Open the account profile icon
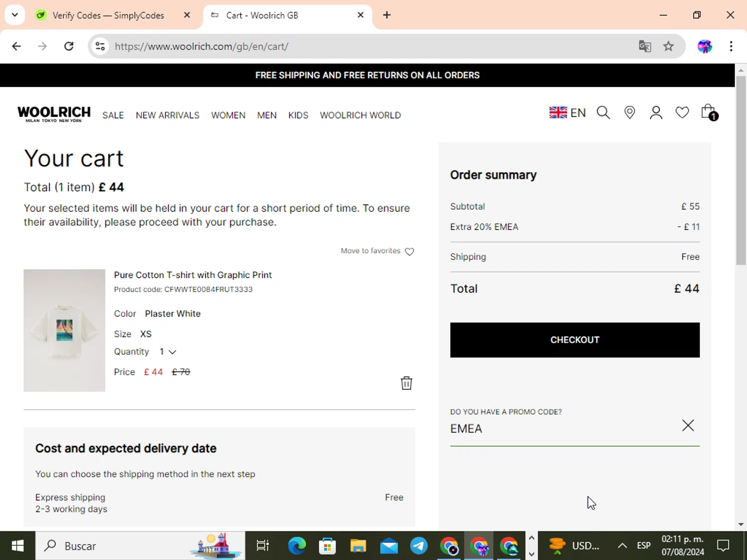747x560 pixels. coord(656,113)
